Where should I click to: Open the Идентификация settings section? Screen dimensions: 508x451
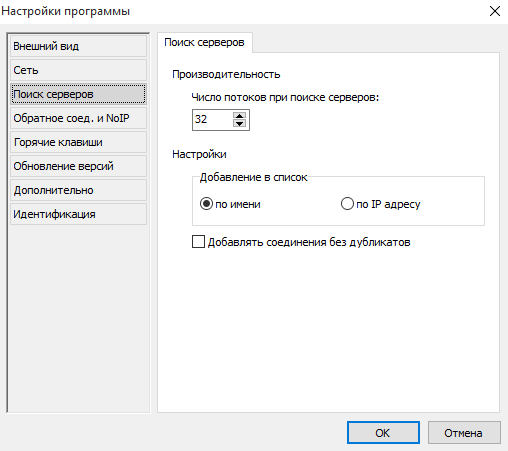click(78, 214)
